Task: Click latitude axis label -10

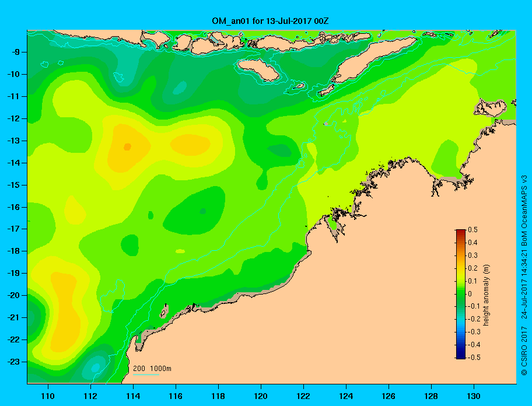Action: [13, 74]
